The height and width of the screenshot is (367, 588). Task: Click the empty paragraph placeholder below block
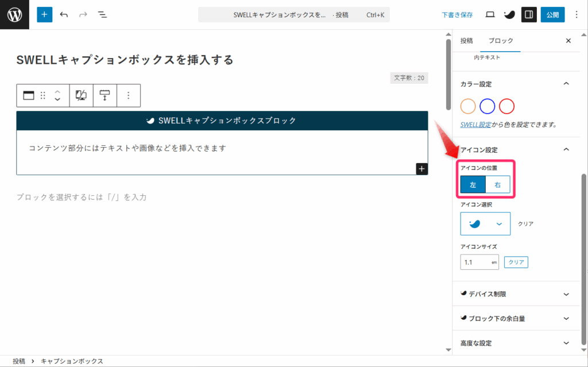[82, 197]
